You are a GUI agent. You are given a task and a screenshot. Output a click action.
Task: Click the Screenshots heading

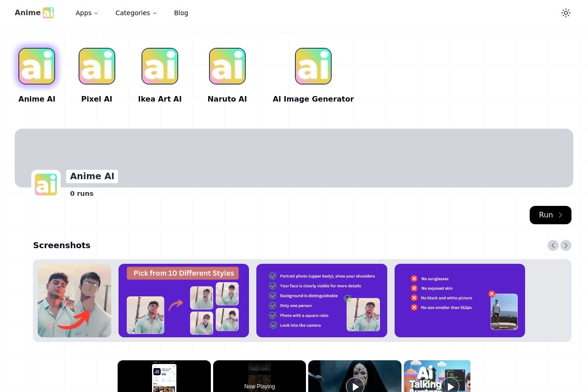pos(62,245)
